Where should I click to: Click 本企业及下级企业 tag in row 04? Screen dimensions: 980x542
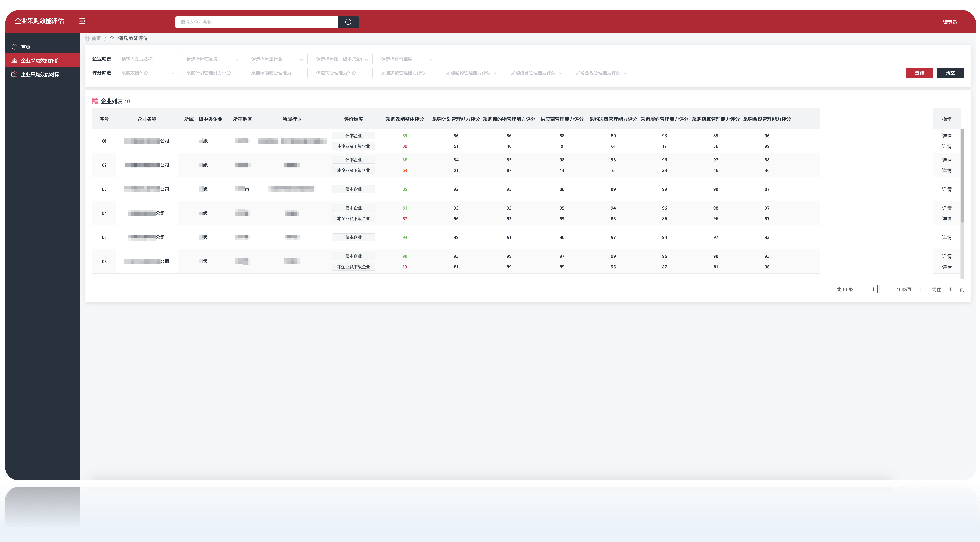pos(353,219)
